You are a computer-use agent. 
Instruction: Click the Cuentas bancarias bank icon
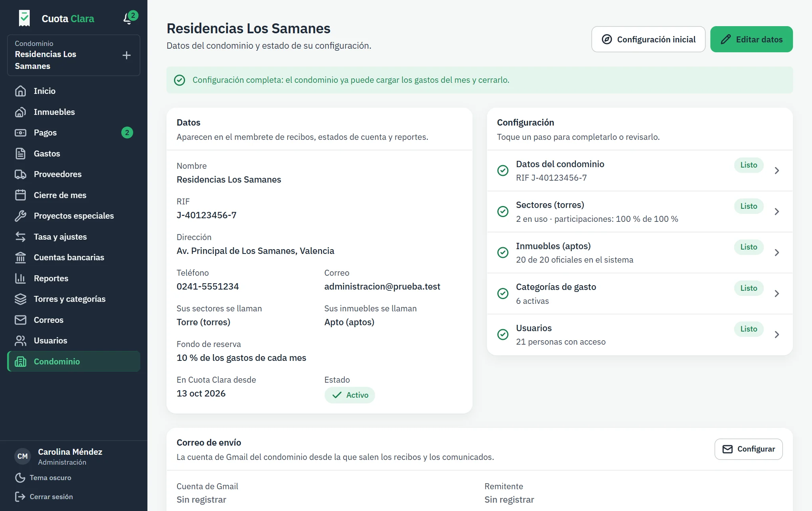20,257
